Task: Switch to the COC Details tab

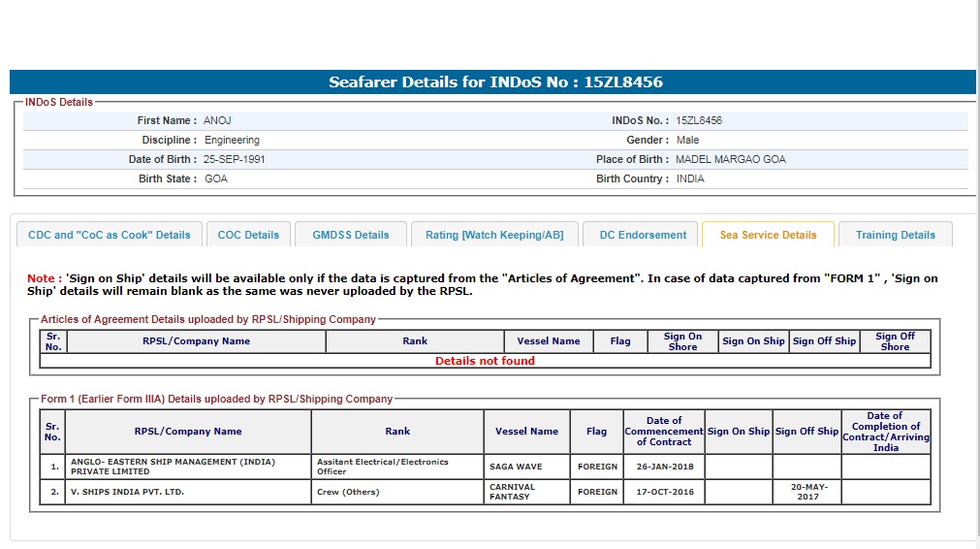Action: click(248, 235)
